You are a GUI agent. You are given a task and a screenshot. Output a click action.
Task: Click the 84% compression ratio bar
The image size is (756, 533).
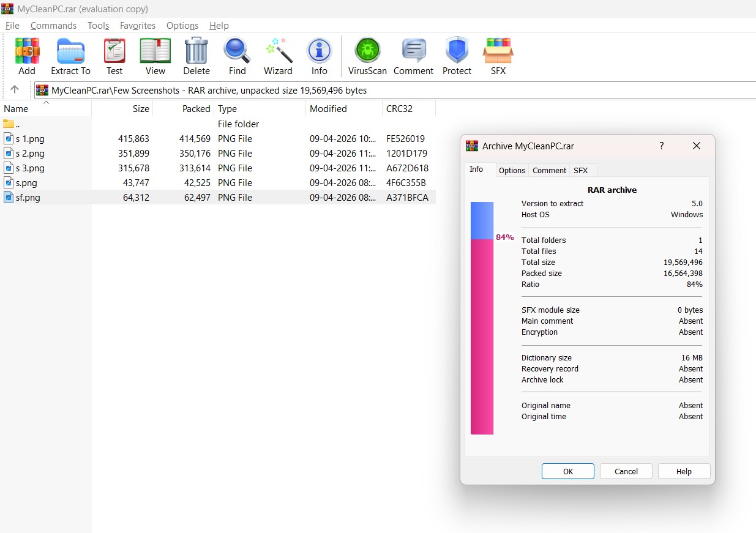point(482,318)
